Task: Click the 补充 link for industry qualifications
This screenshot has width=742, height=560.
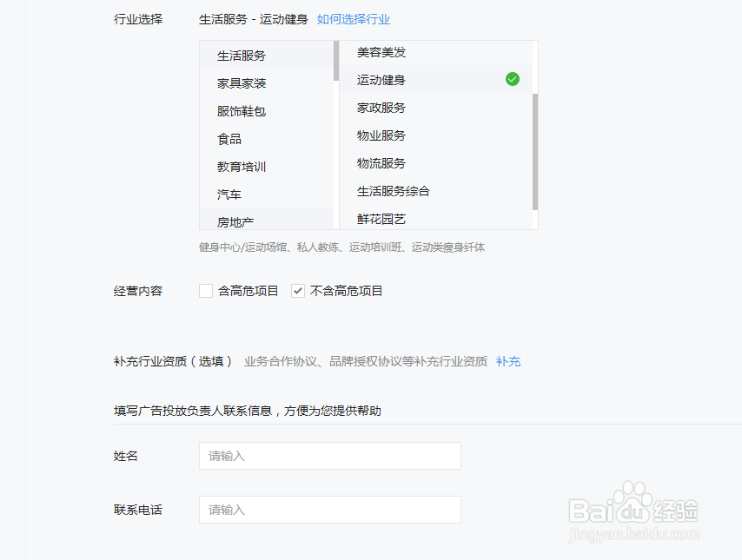Action: point(508,361)
